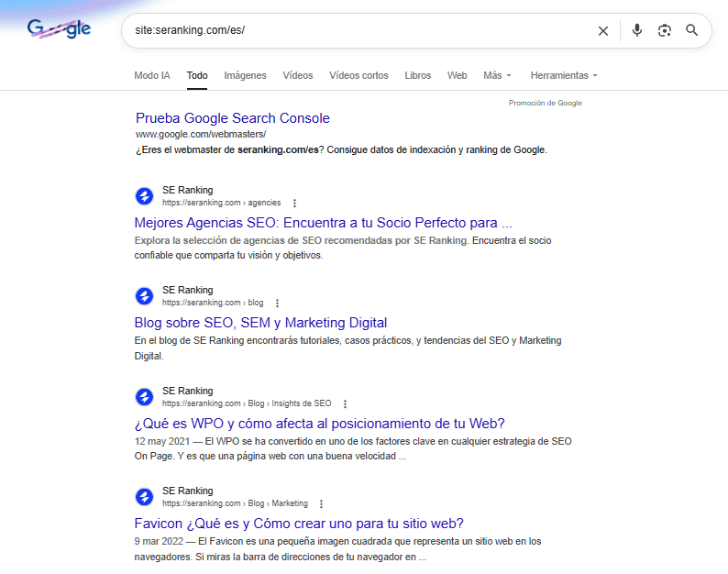728x574 pixels.
Task: Click the Promoción de Google label
Action: [545, 103]
